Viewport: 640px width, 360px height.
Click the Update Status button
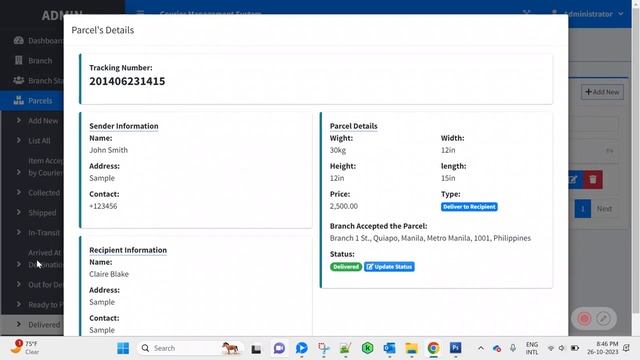[x=389, y=267]
